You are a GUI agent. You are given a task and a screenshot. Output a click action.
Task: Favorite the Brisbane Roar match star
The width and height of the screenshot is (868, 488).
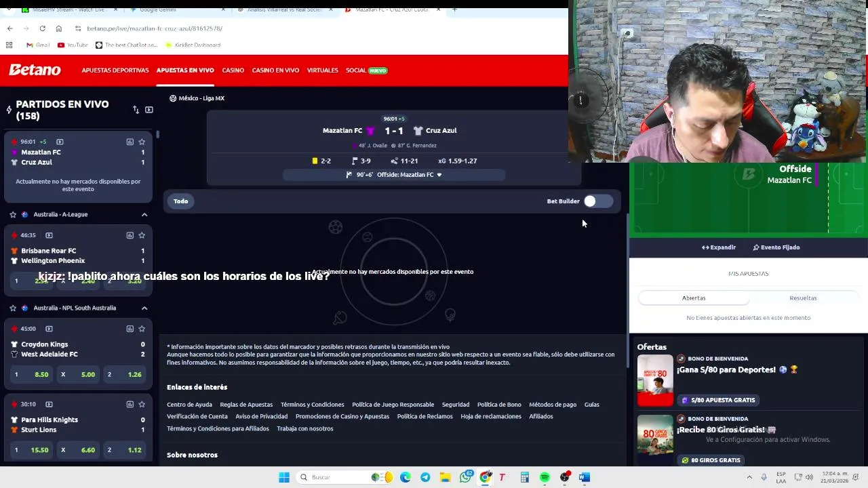(x=142, y=235)
